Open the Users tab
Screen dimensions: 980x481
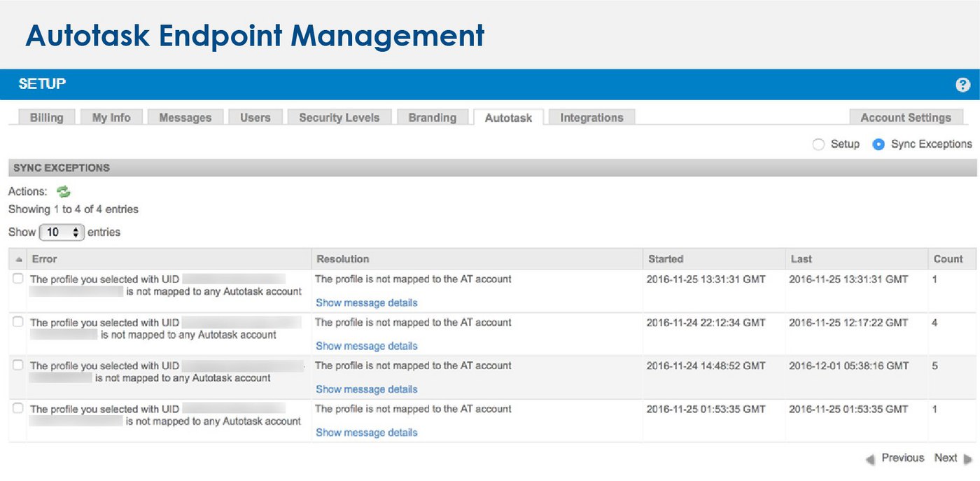tap(255, 118)
